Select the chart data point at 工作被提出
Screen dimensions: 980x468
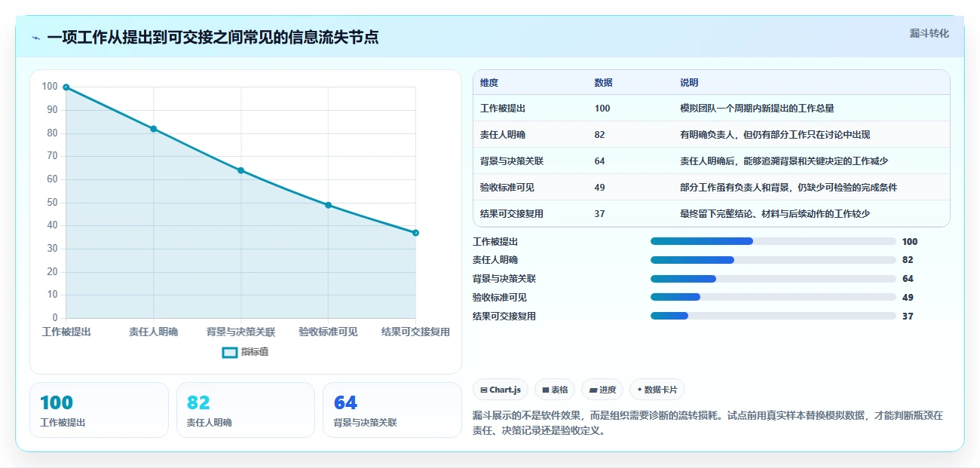coord(66,87)
